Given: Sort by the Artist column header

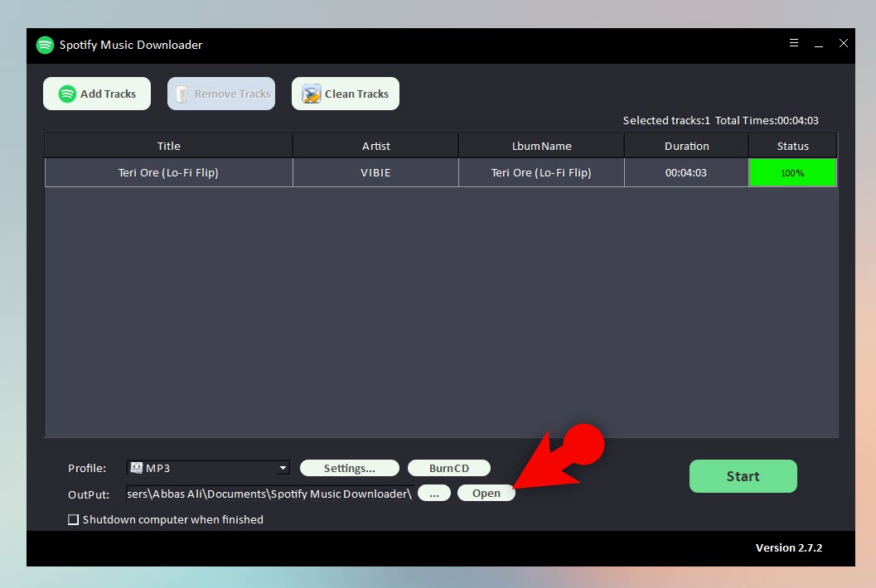Looking at the screenshot, I should [x=375, y=146].
